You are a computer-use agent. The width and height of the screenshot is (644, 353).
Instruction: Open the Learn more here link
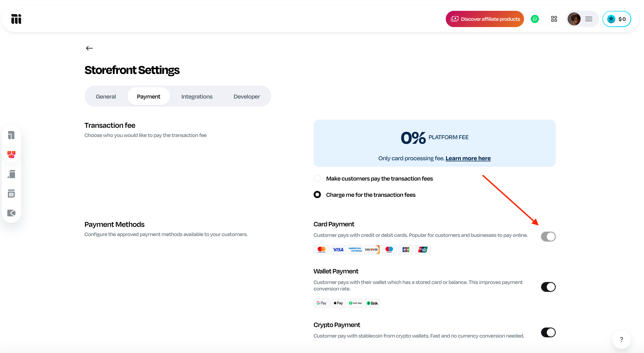[x=468, y=158]
